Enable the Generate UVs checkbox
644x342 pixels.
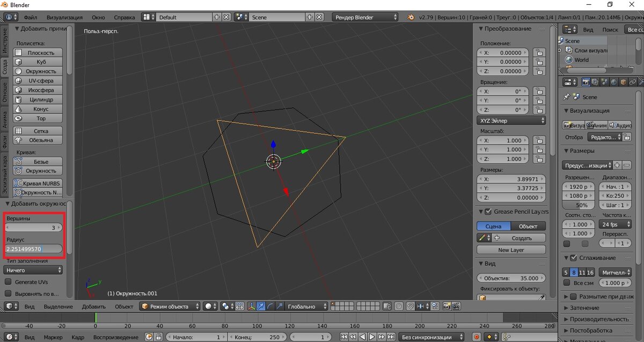8,282
